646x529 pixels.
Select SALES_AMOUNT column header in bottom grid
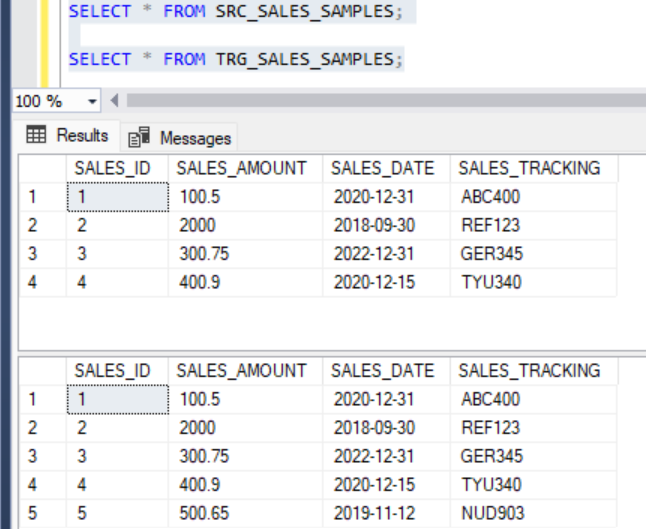[x=241, y=370]
